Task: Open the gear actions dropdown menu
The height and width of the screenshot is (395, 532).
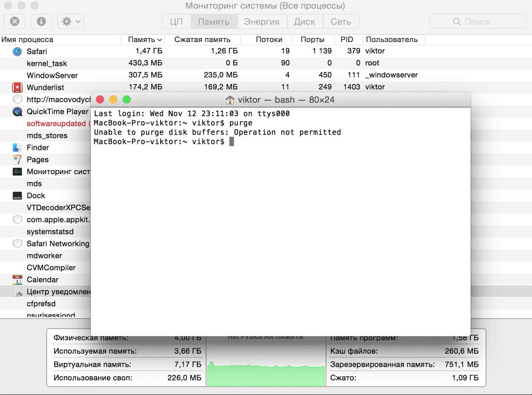Action: (x=71, y=22)
